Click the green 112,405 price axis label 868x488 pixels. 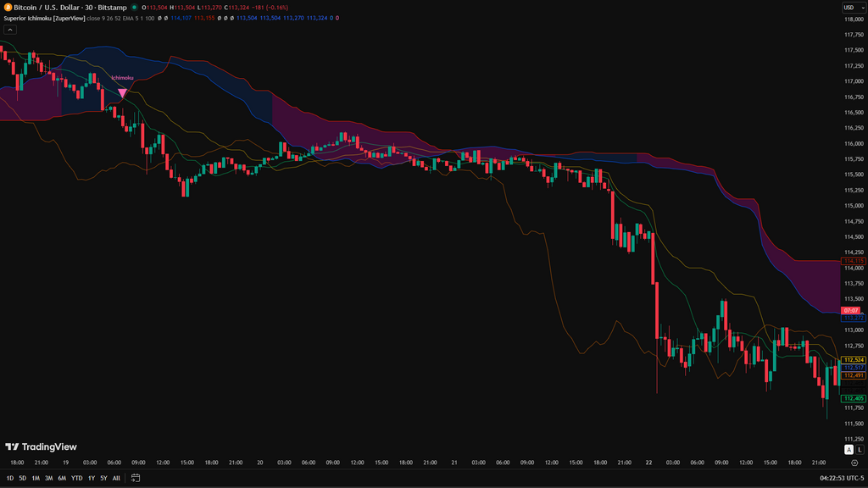pyautogui.click(x=852, y=398)
